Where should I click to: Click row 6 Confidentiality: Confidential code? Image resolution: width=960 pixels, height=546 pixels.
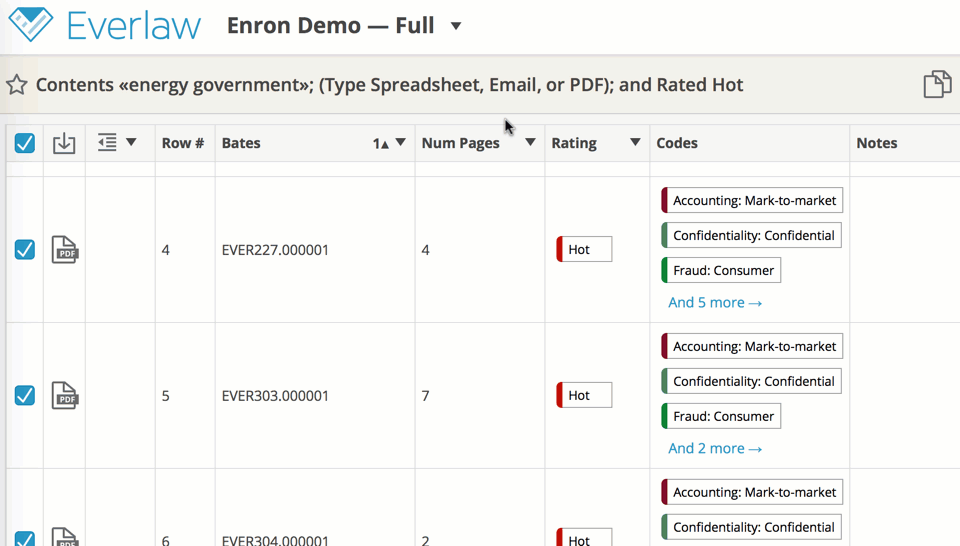click(751, 526)
